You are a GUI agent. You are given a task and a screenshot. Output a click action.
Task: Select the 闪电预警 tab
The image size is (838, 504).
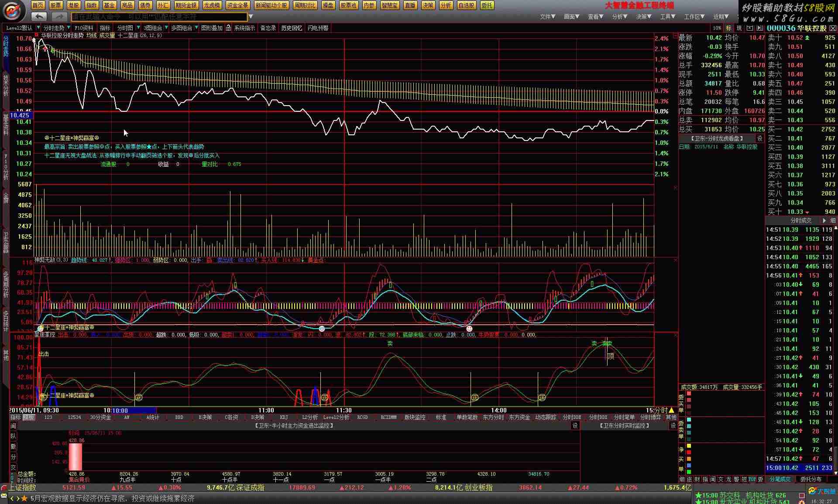pyautogui.click(x=318, y=28)
